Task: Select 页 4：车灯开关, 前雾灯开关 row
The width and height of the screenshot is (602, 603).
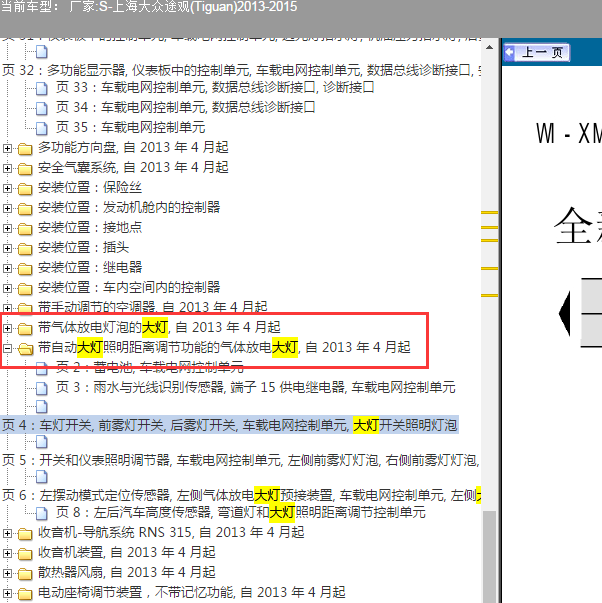Action: (230, 425)
